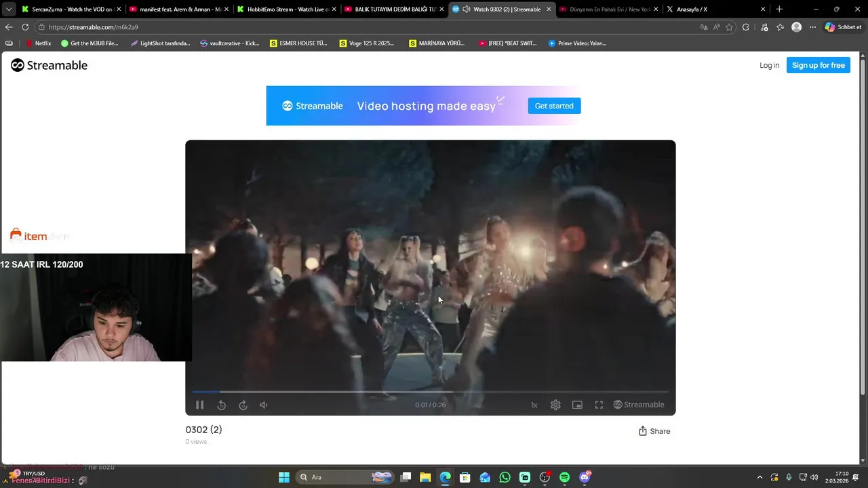Switch to manifest feat. Arem & Arman tab
The width and height of the screenshot is (868, 488).
(178, 9)
